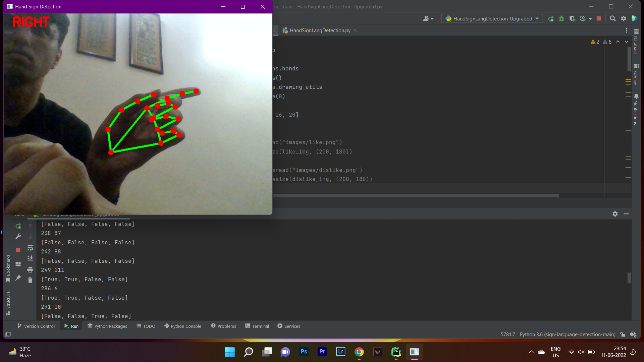Clear console output with trash icon
The width and height of the screenshot is (644, 362).
pyautogui.click(x=30, y=280)
